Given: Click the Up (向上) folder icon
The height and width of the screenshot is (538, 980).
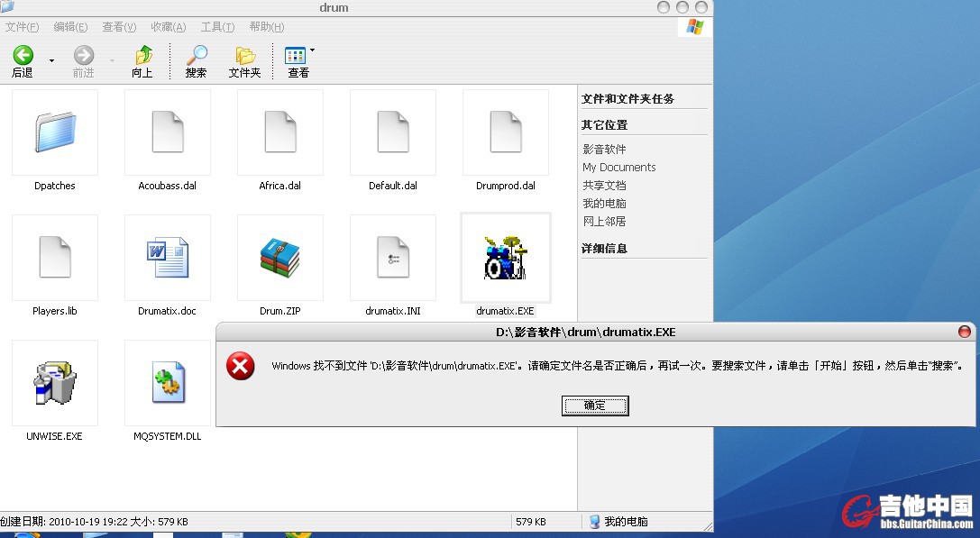Looking at the screenshot, I should click(143, 55).
